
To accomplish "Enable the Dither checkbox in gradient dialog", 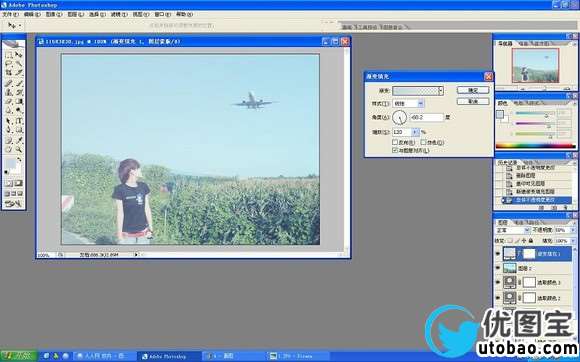I will click(424, 142).
